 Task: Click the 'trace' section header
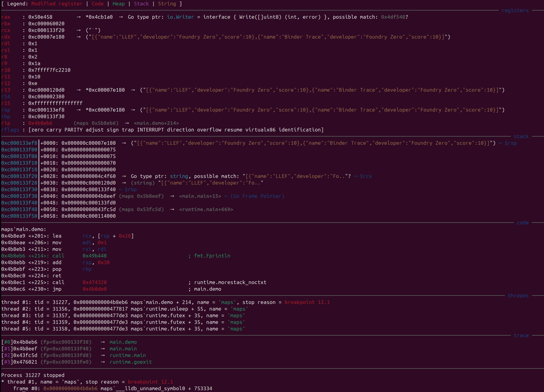(x=521, y=335)
